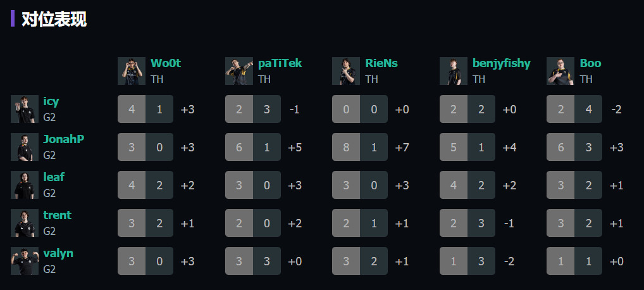
Task: Click JonahP's player portrait
Action: point(25,147)
